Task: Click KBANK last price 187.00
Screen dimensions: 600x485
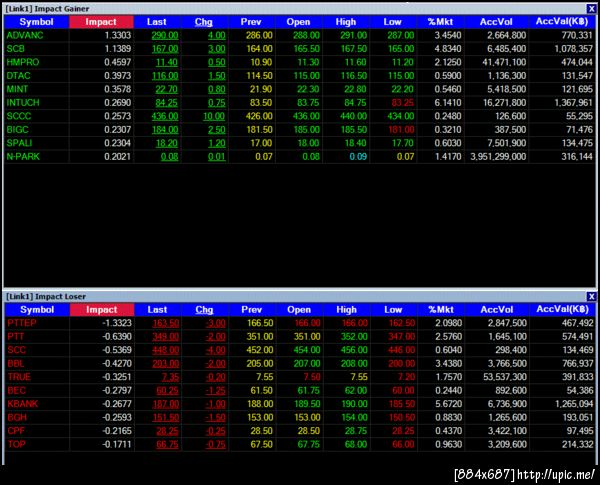Action: (166, 404)
